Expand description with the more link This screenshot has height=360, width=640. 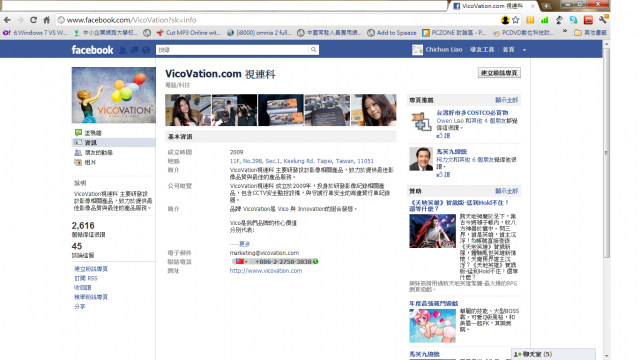[244, 244]
